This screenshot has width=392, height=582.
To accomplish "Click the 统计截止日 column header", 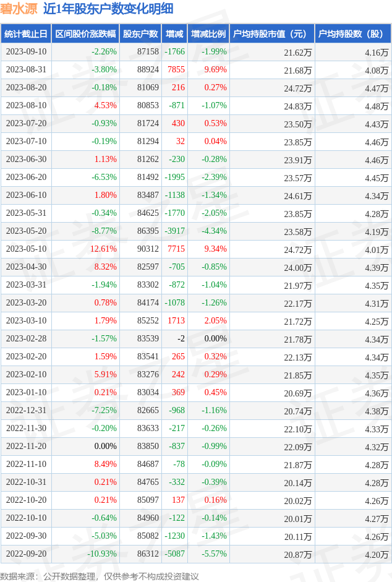I will [26, 34].
